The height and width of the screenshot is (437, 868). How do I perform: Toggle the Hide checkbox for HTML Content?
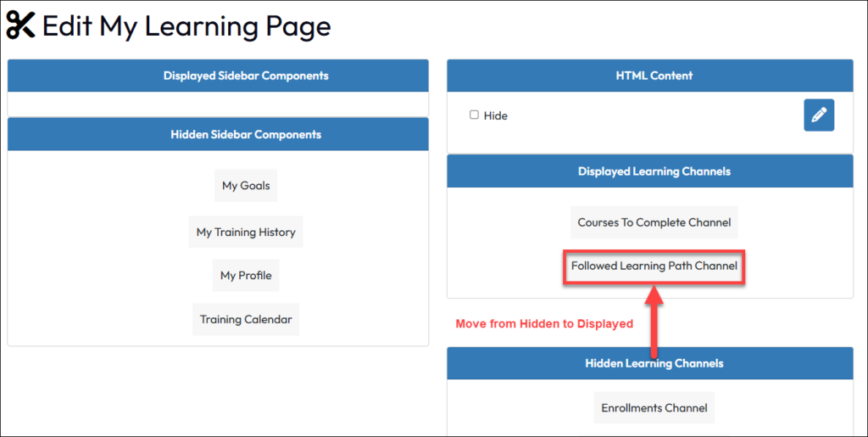(x=475, y=115)
